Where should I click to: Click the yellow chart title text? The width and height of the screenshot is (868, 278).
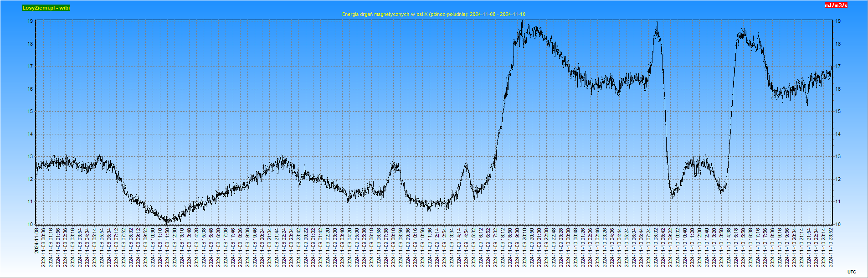[x=433, y=14]
